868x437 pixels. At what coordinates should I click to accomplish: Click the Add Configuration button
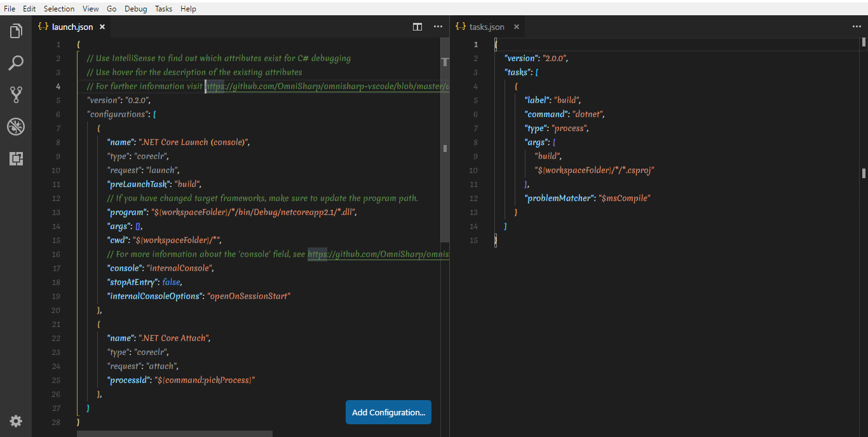coord(388,412)
